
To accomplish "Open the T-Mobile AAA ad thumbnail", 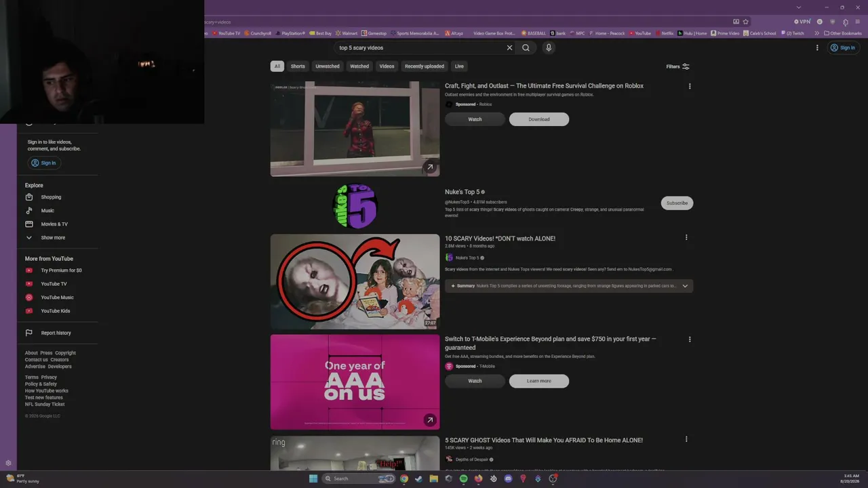I will pyautogui.click(x=355, y=382).
